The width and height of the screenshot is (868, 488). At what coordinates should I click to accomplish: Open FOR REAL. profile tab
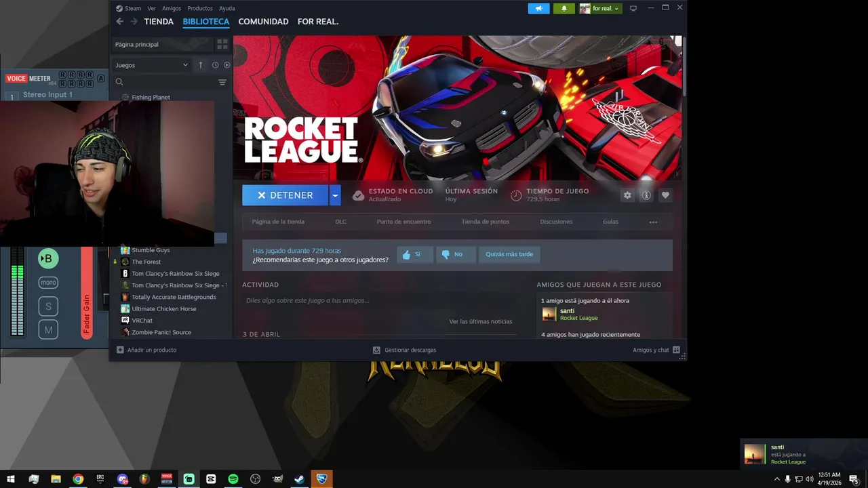click(318, 22)
